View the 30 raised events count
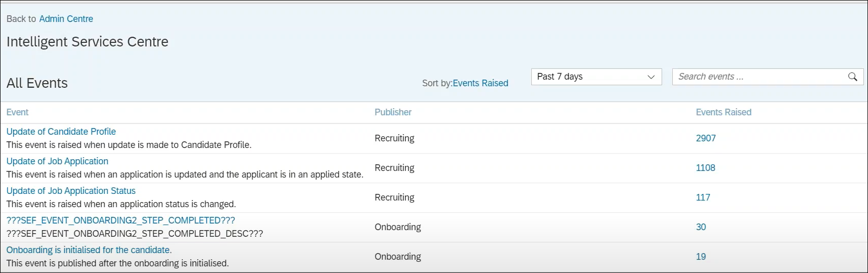 coord(700,227)
